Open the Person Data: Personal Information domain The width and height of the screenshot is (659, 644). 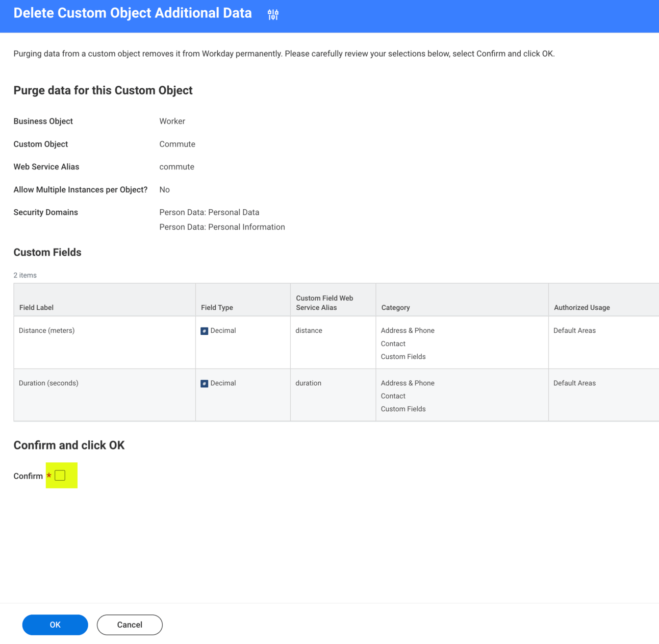tap(222, 227)
